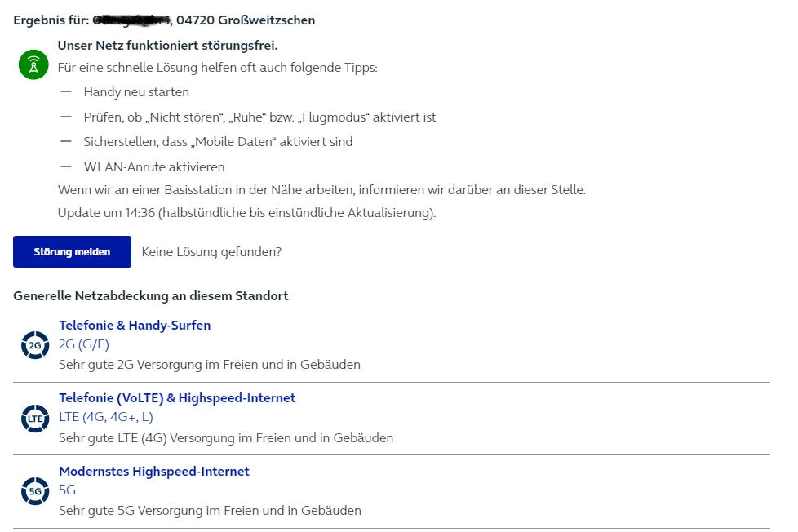Open the "Telefonie & Handy-Surfen" heading
The height and width of the screenshot is (532, 798).
135,325
